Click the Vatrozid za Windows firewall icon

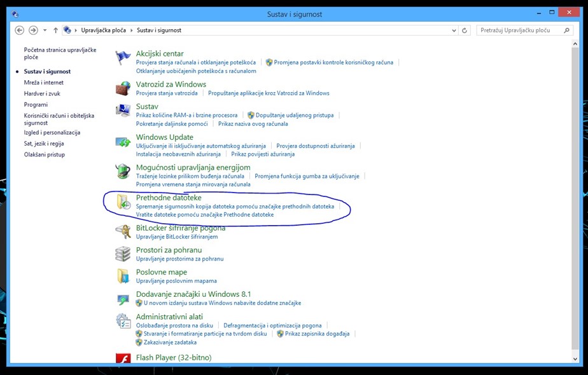123,88
